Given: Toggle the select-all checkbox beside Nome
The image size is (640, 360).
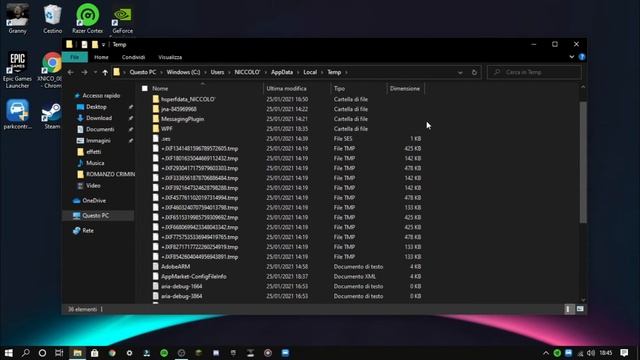Looking at the screenshot, I should 144,88.
